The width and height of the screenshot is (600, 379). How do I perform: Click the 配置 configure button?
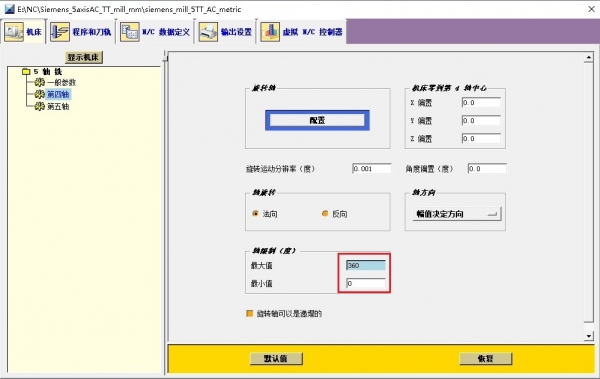(317, 120)
